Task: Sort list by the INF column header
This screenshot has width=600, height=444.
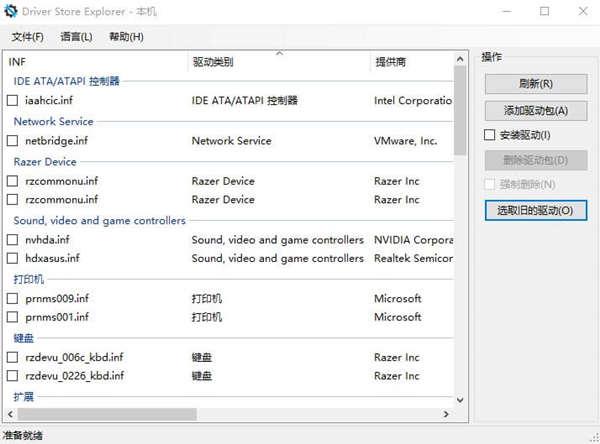Action: coord(17,62)
